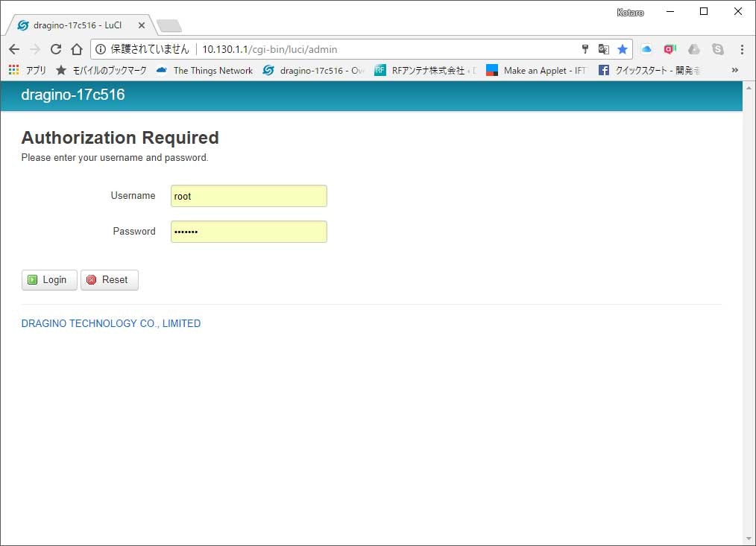756x546 pixels.
Task: Maximize the Chrome window
Action: tap(704, 12)
